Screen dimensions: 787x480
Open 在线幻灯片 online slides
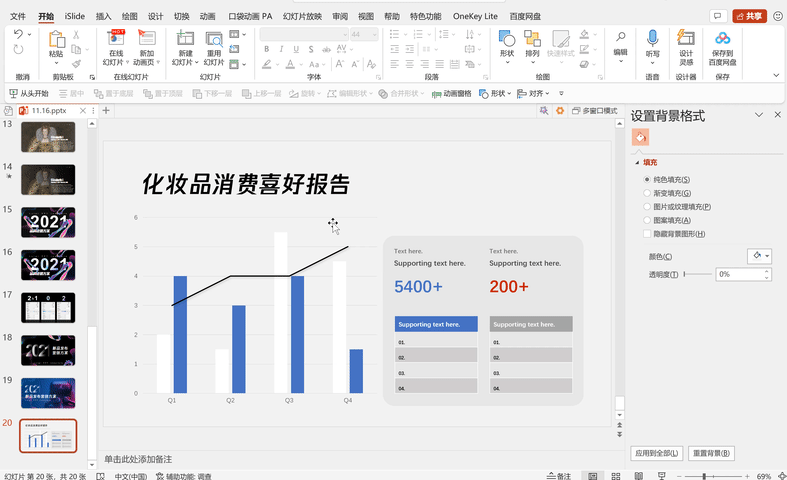116,48
